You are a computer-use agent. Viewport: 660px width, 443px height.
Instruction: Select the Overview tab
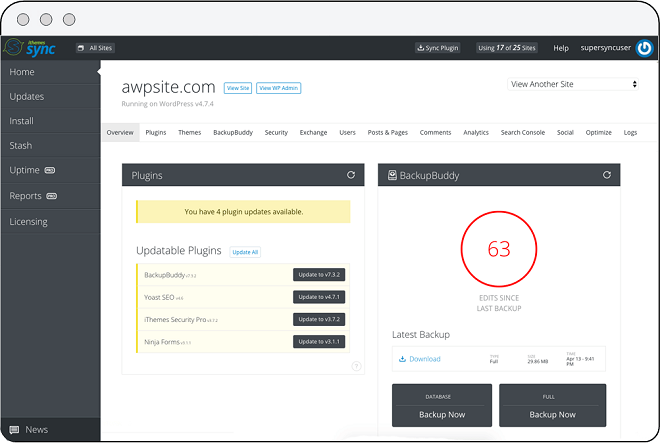[120, 133]
